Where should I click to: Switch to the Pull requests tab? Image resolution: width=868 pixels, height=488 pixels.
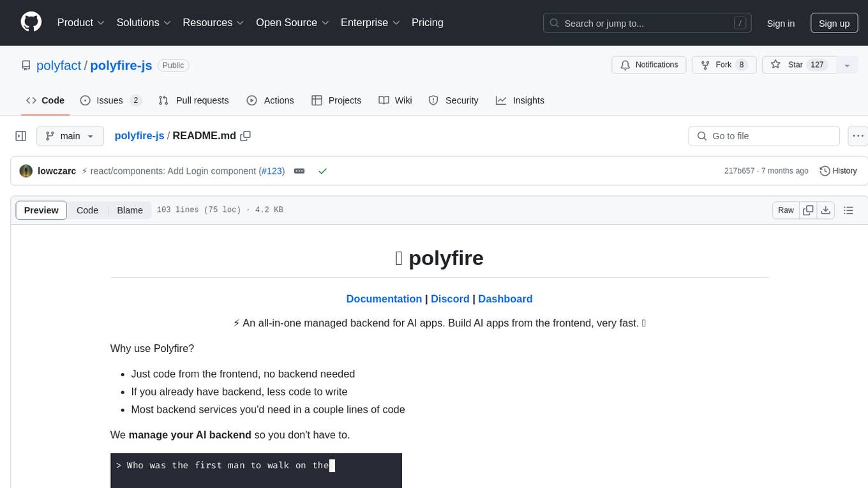pos(193,100)
